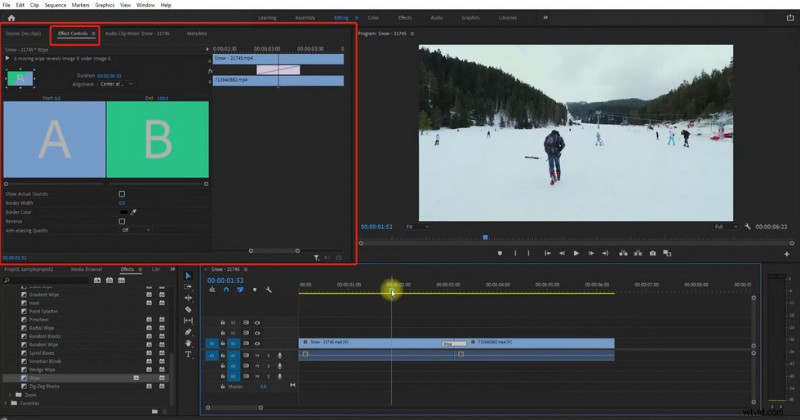Image resolution: width=800 pixels, height=420 pixels.
Task: Click Program monitor playhead marker
Action: 485,237
